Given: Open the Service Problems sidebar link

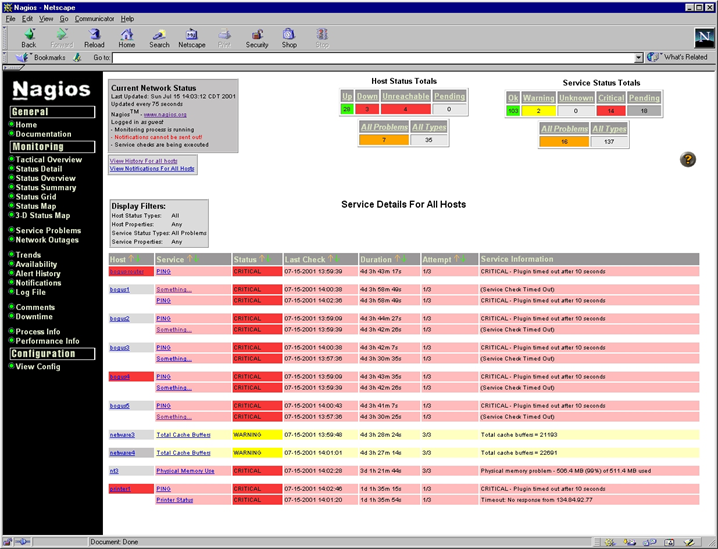Looking at the screenshot, I should click(48, 230).
